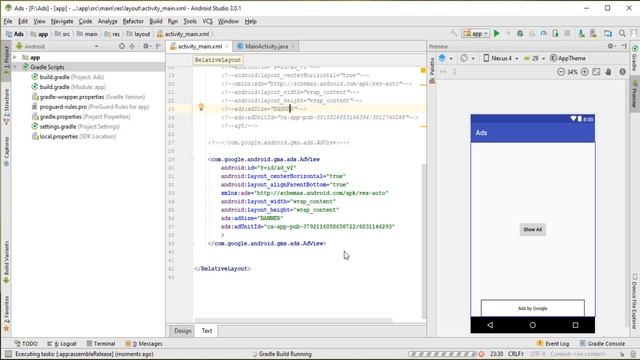Click the RelativeLayout breadcrumb in editor
Screen dimensions: 640x360
click(x=218, y=60)
